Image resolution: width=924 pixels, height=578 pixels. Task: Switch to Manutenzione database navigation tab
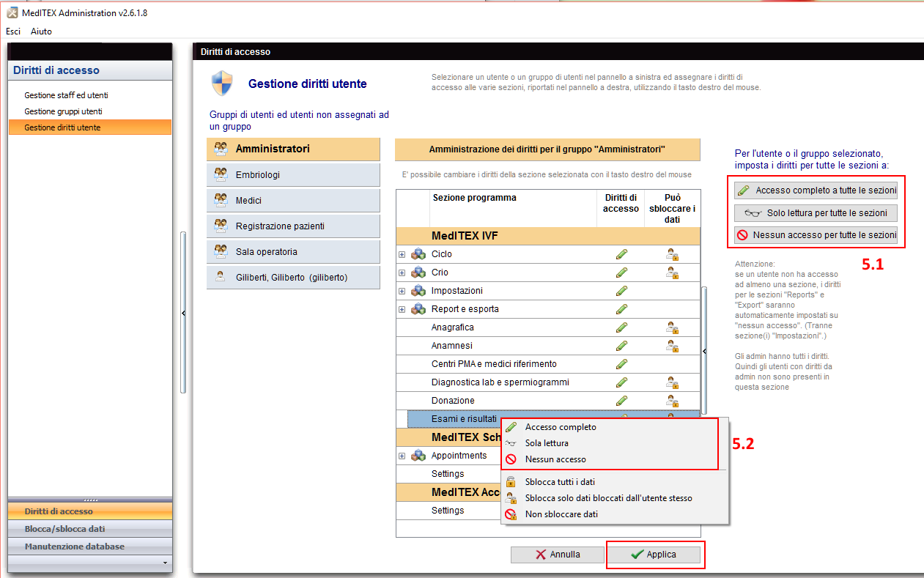coord(90,546)
